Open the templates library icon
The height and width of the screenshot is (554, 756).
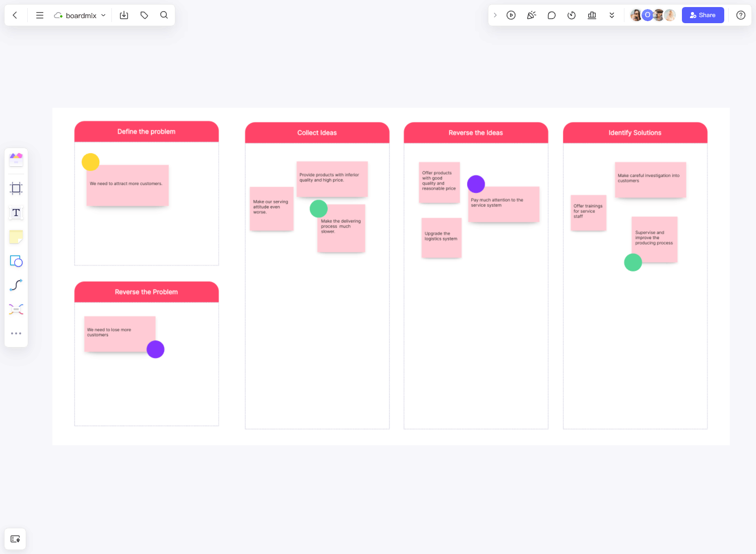tap(16, 160)
